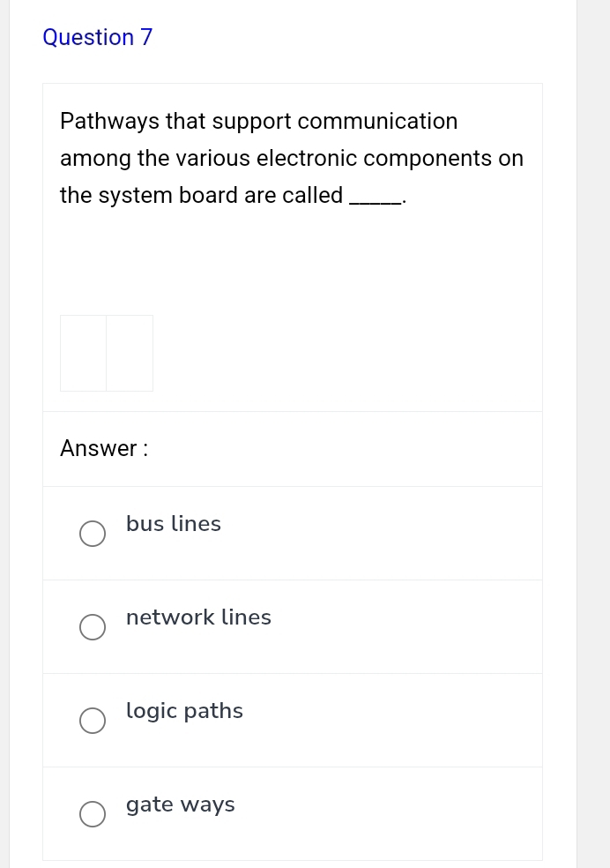Image resolution: width=610 pixels, height=868 pixels.
Task: Click the "gate ways" answer label
Action: point(181,804)
